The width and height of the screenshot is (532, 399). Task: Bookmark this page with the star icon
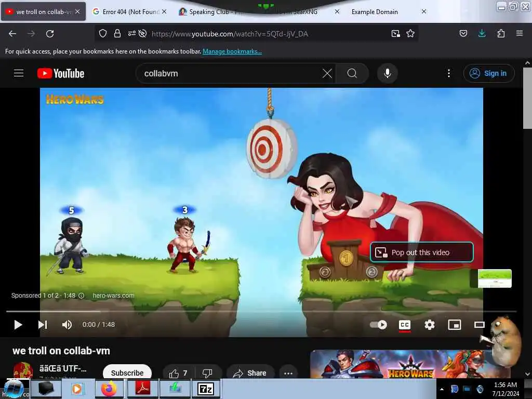click(x=410, y=33)
